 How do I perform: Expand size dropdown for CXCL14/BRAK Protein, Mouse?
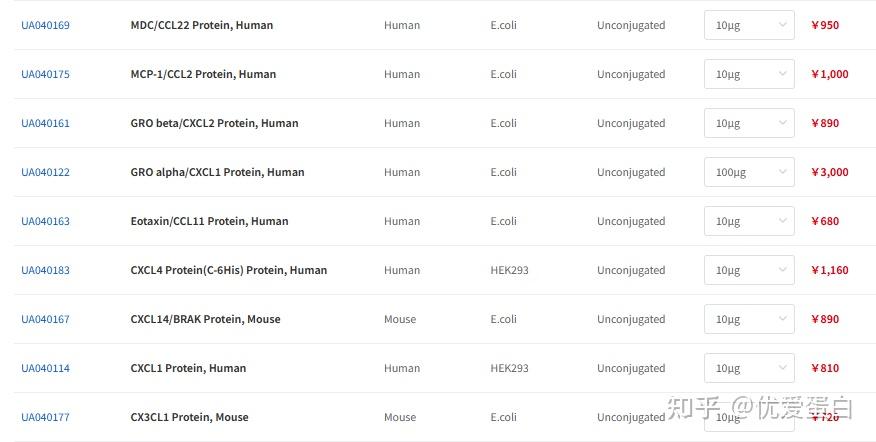[x=749, y=319]
